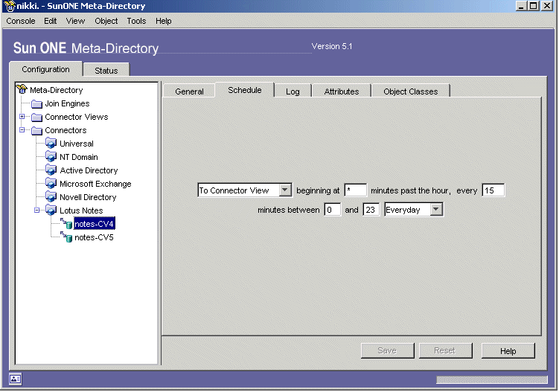Screen dimensions: 559x392
Task: Minimize the SunONE Meta-Directory window
Action: point(521,6)
